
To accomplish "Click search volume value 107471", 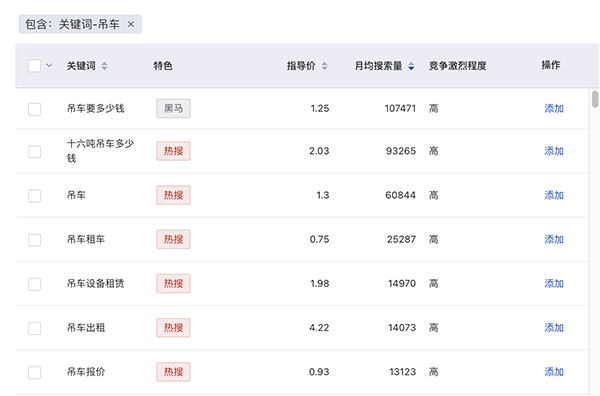I will pyautogui.click(x=400, y=109).
